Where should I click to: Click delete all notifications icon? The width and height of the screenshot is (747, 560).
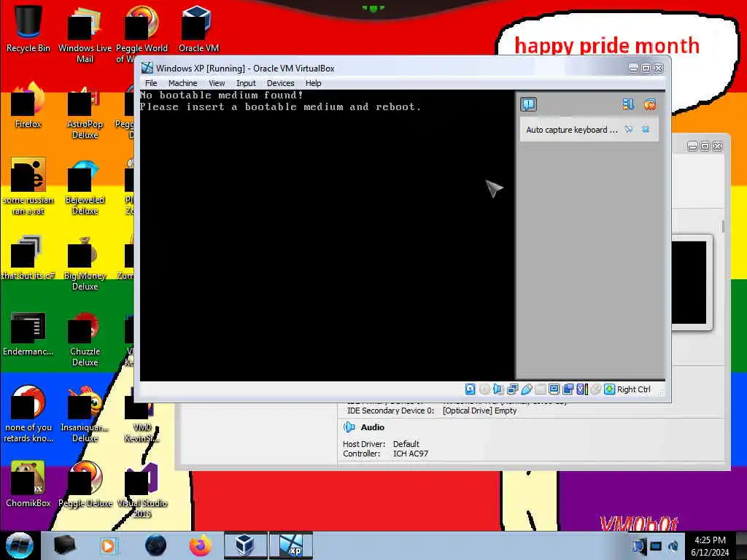[x=649, y=104]
